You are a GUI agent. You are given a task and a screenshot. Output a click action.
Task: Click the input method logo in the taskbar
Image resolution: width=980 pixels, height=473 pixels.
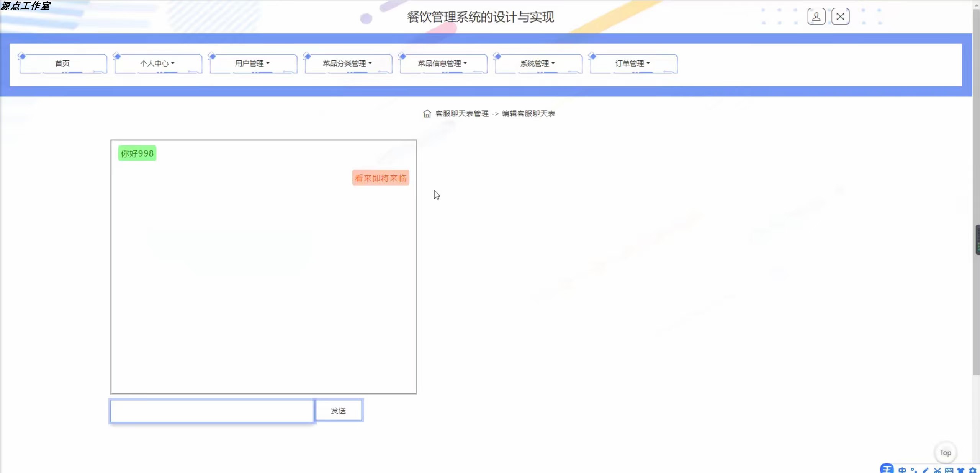tap(887, 470)
